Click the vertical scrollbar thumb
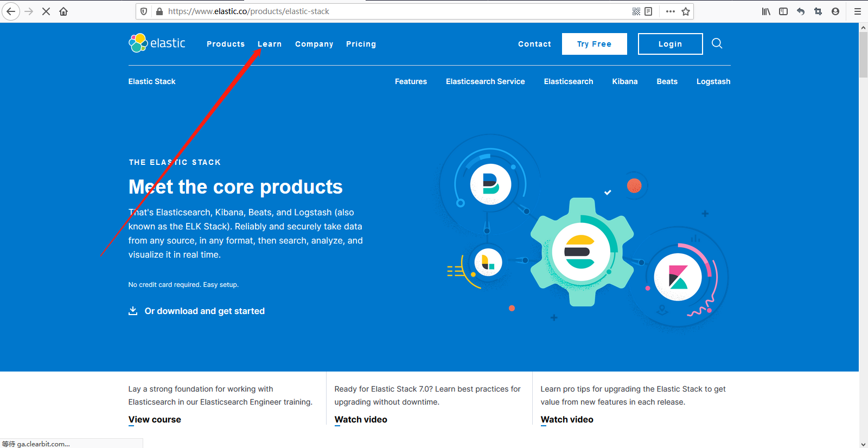Screen dimensions: 868x448 [863, 55]
